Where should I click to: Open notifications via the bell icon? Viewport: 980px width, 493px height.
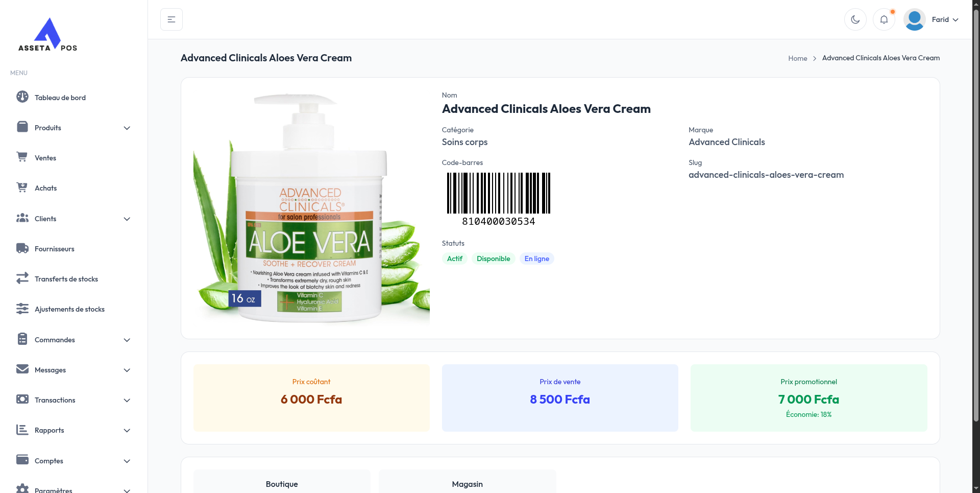click(884, 19)
